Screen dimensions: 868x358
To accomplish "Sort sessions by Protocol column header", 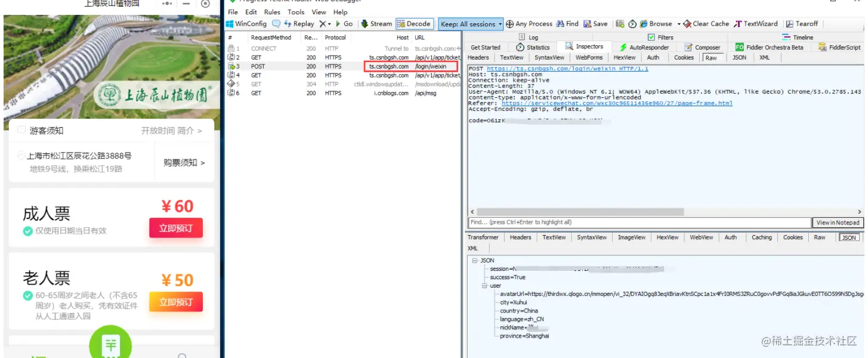I will click(335, 38).
